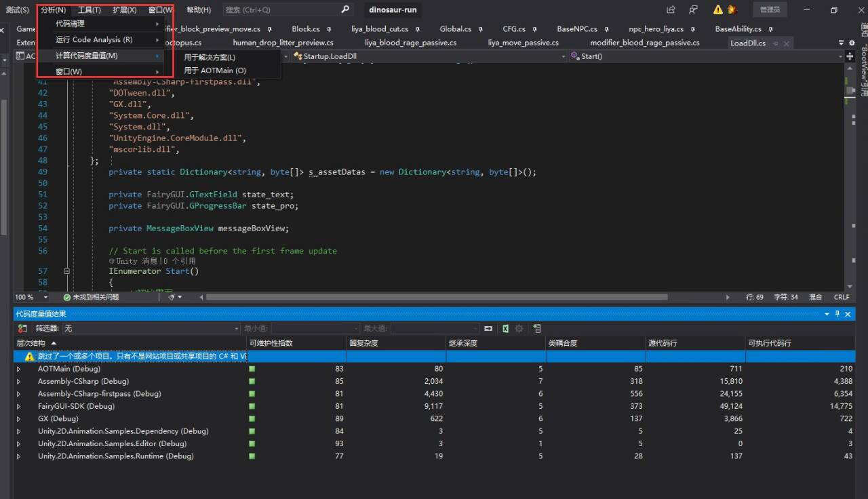Expand the Assembly-CSharp (Debug) row
Viewport: 868px width, 499px height.
pyautogui.click(x=19, y=381)
